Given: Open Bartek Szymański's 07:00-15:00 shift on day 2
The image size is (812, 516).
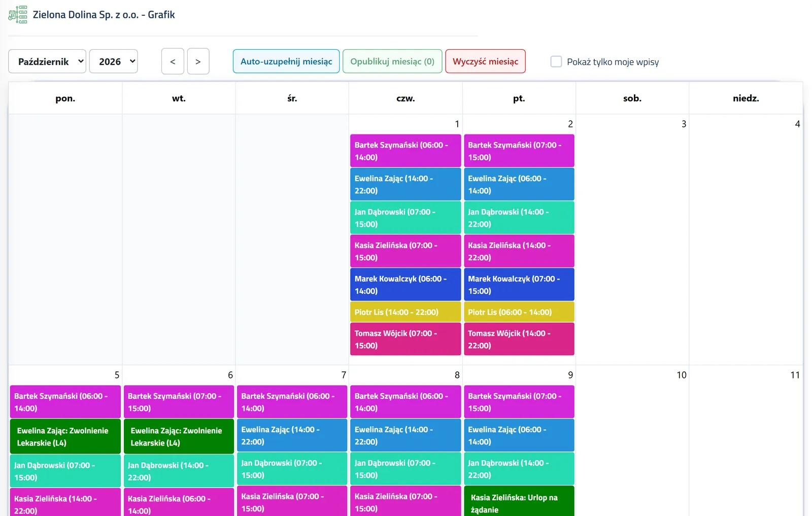Looking at the screenshot, I should pos(519,151).
